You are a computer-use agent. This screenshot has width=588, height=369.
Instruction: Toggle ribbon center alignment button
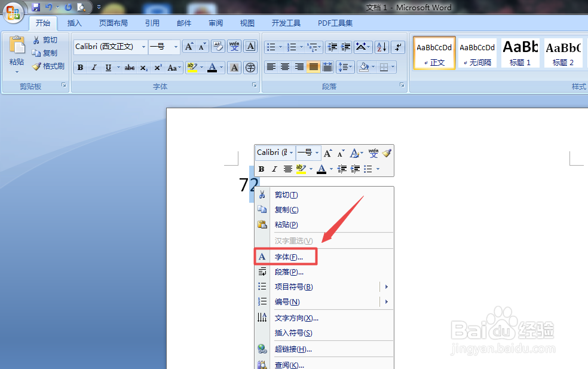(x=285, y=67)
